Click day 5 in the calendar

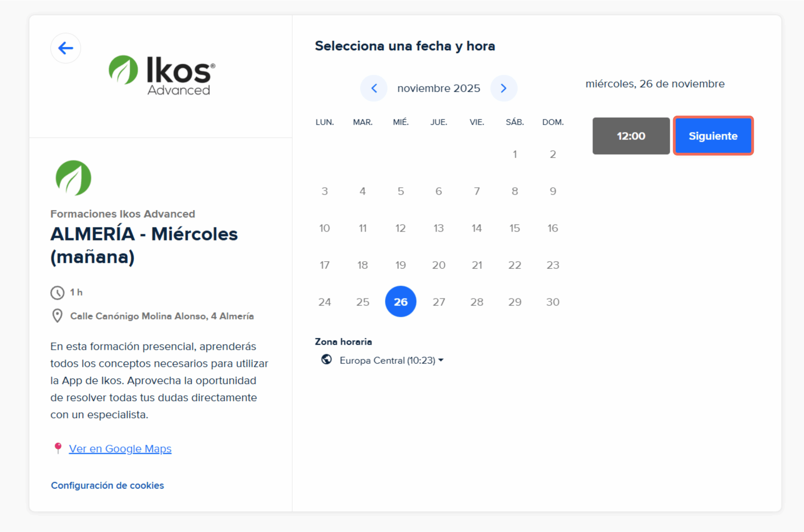[x=401, y=191]
